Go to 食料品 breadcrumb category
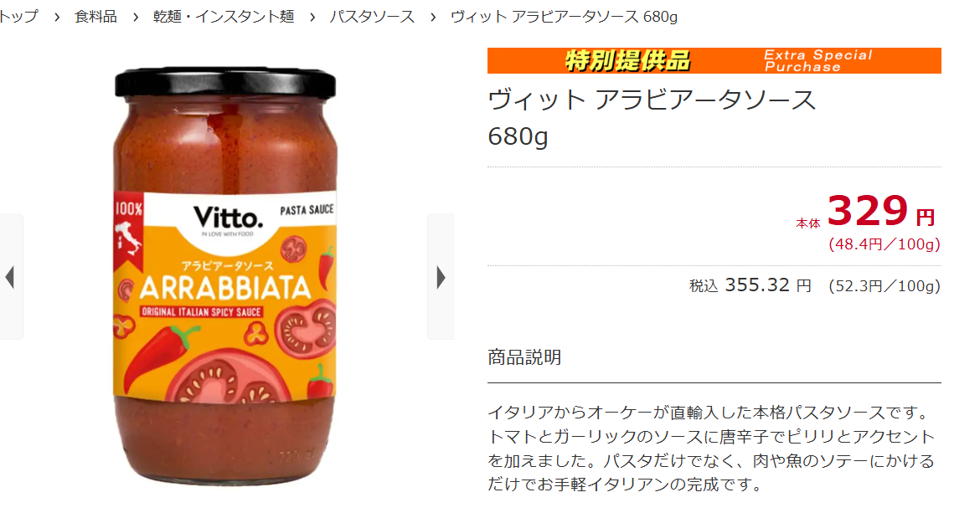The width and height of the screenshot is (980, 518). [x=95, y=17]
